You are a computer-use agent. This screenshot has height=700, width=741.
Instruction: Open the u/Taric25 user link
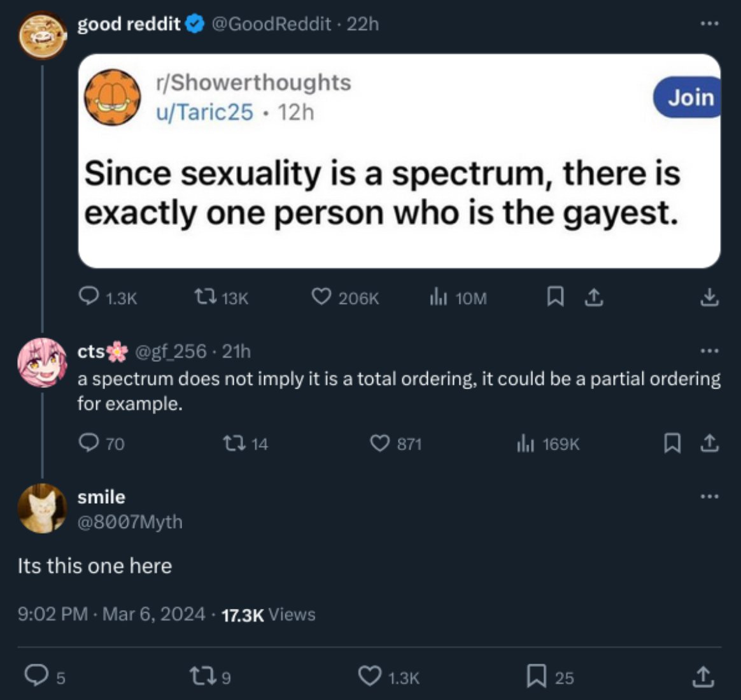204,113
